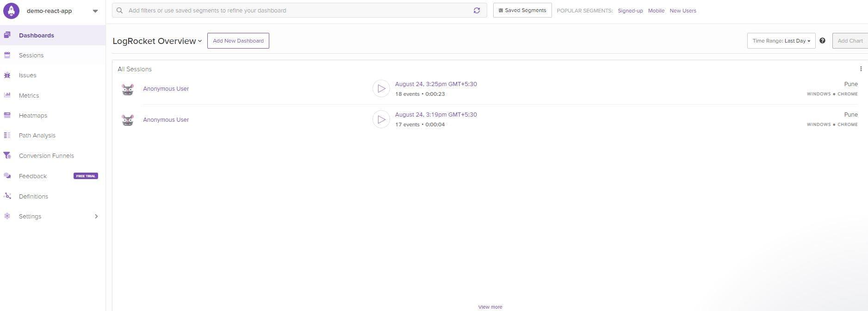The width and height of the screenshot is (868, 311).
Task: Open Path Analysis from the sidebar
Action: coord(37,136)
